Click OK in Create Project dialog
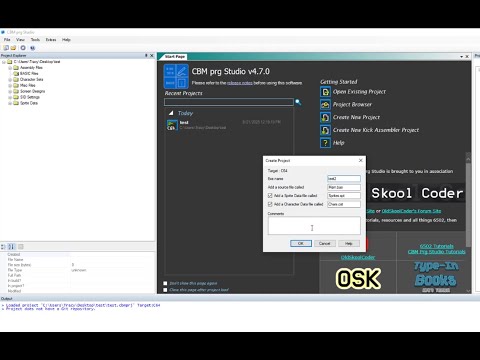 (x=301, y=244)
